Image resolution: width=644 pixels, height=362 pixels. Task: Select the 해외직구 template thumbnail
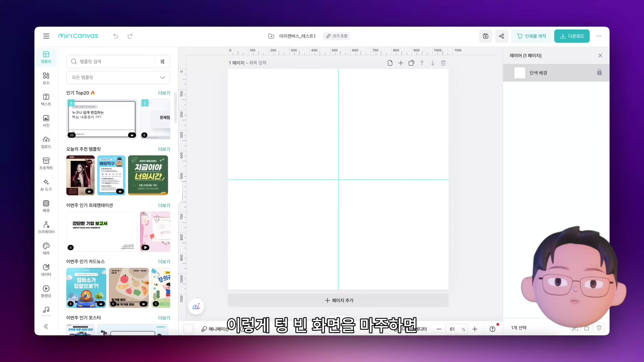[x=111, y=175]
